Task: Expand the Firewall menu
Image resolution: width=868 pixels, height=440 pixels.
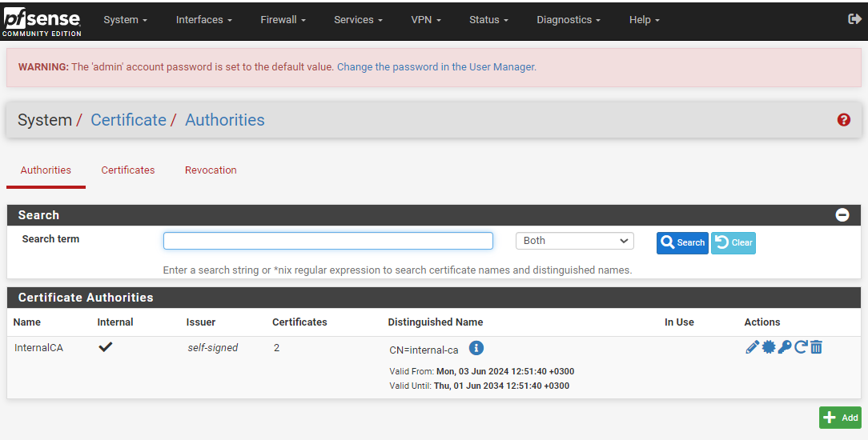Action: 283,20
